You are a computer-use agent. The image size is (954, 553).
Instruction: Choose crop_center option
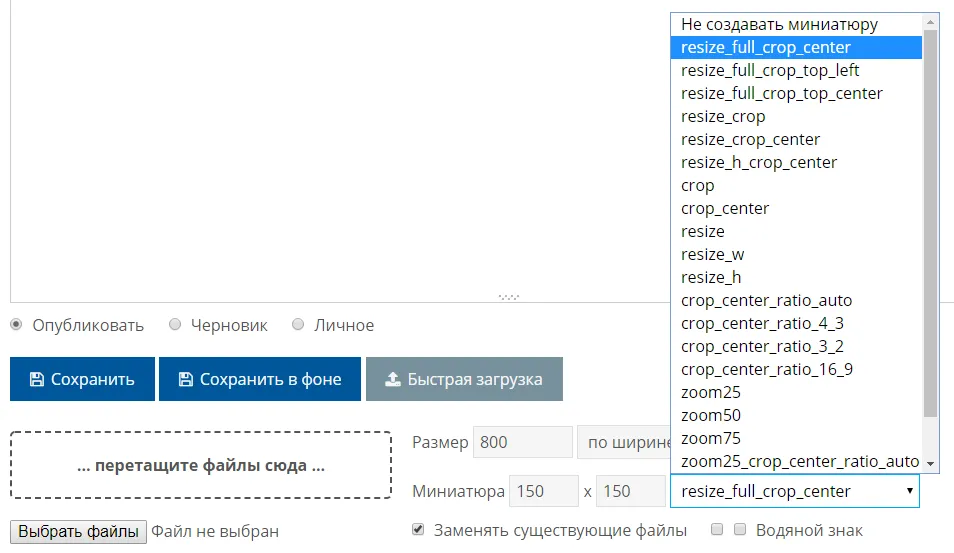click(x=796, y=209)
